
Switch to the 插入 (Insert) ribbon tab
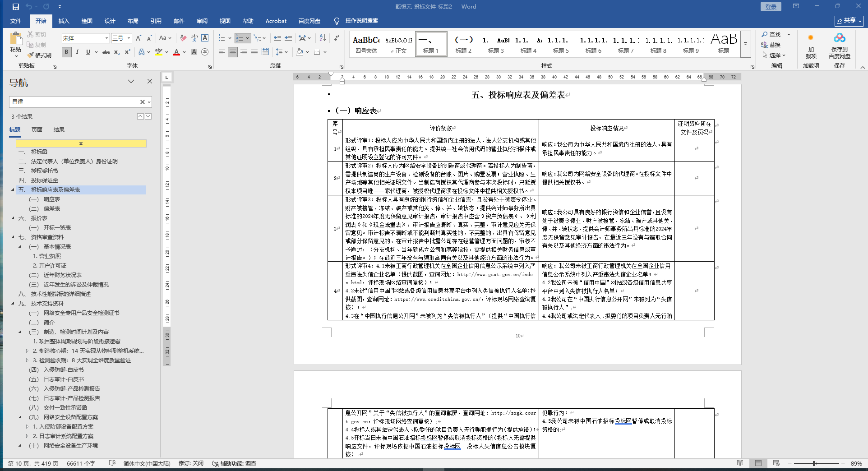64,21
